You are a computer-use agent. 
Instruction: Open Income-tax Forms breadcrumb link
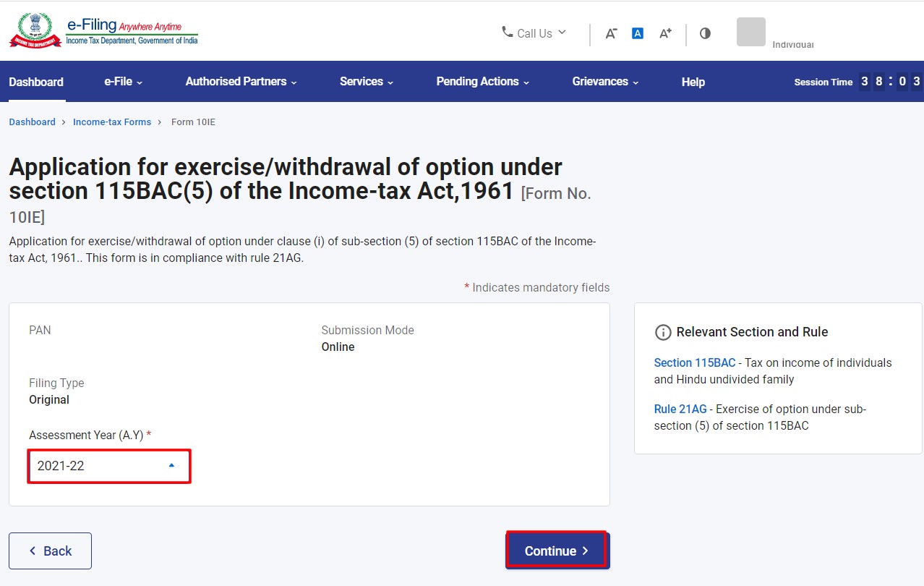coord(112,122)
